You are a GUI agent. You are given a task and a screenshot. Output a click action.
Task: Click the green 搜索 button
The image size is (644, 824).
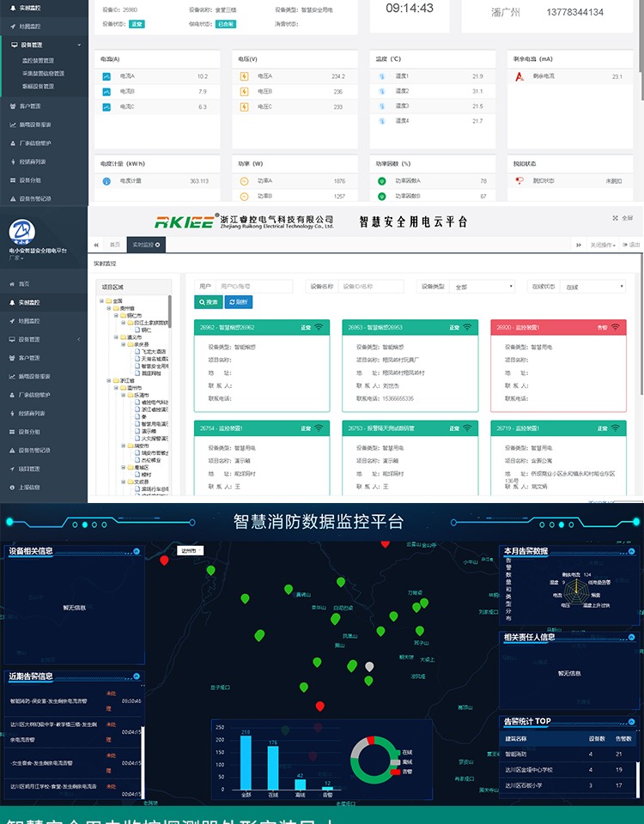208,302
